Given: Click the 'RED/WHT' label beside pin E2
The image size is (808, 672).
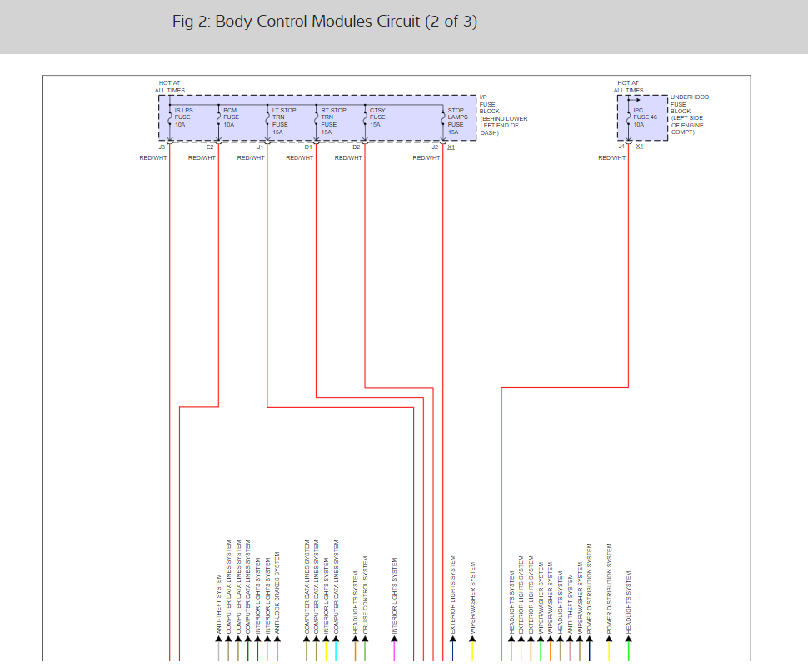Looking at the screenshot, I should pos(202,158).
